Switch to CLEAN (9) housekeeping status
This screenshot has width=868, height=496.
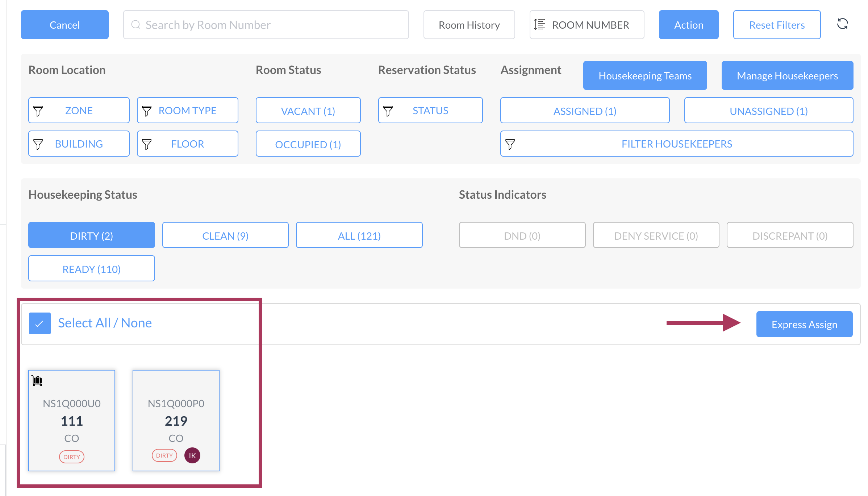coord(225,235)
